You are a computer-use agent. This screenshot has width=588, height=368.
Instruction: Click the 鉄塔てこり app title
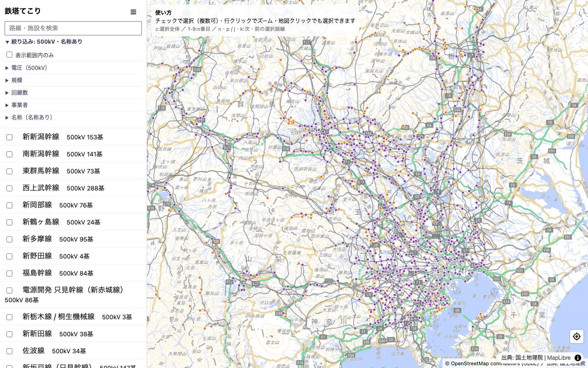tap(23, 11)
